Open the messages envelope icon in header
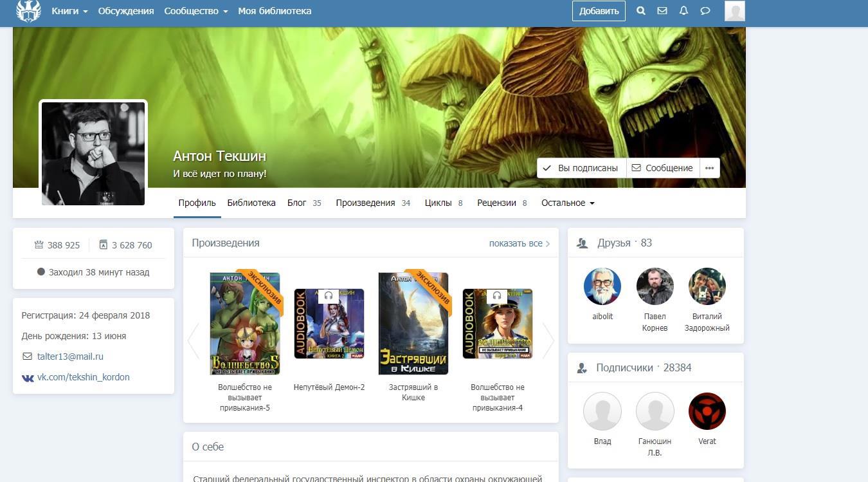This screenshot has height=482, width=868. 662,11
